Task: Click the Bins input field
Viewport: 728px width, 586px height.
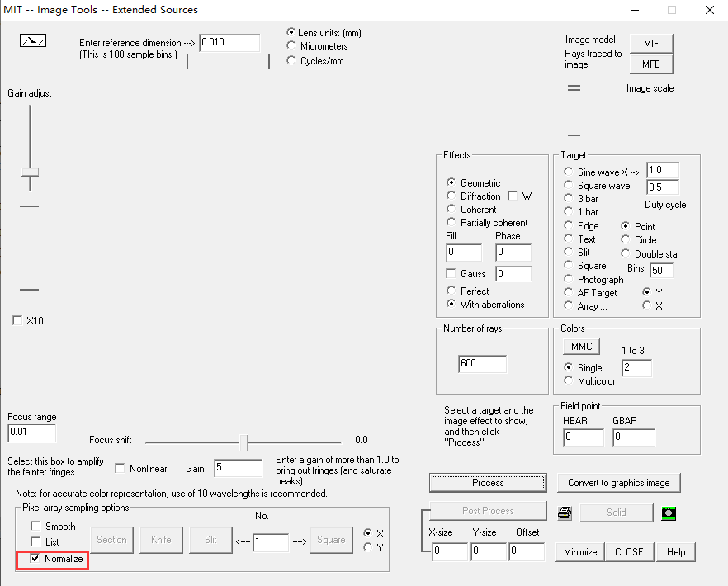Action: click(x=662, y=270)
